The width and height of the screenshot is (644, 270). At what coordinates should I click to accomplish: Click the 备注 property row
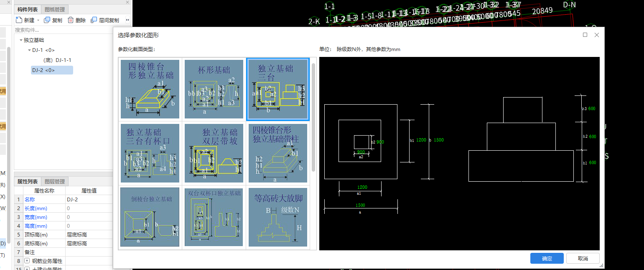click(x=64, y=252)
